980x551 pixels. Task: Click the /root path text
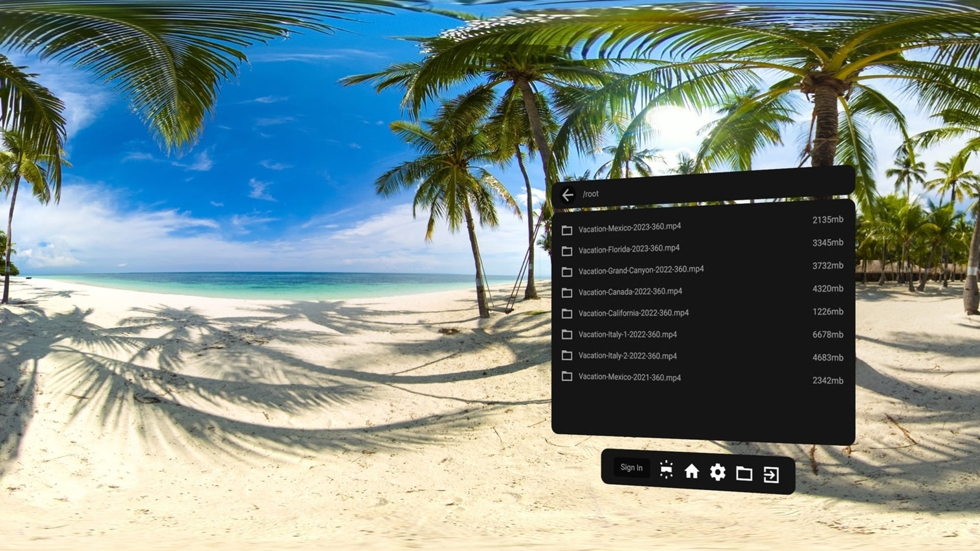(591, 194)
